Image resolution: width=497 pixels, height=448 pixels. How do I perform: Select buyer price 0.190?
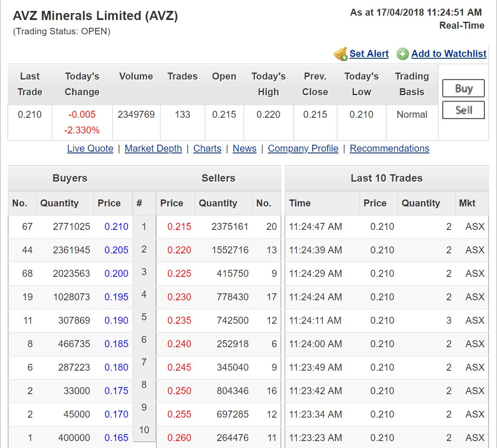click(x=116, y=321)
